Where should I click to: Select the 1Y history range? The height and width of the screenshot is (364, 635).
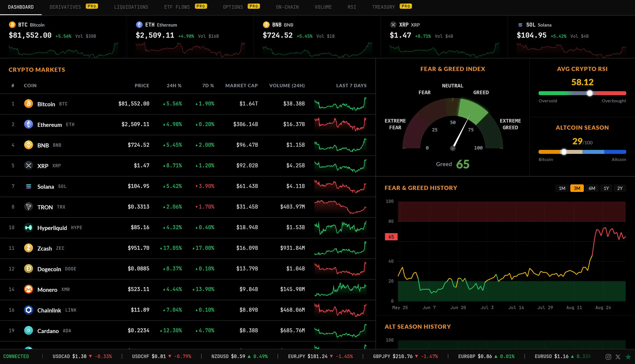point(606,188)
